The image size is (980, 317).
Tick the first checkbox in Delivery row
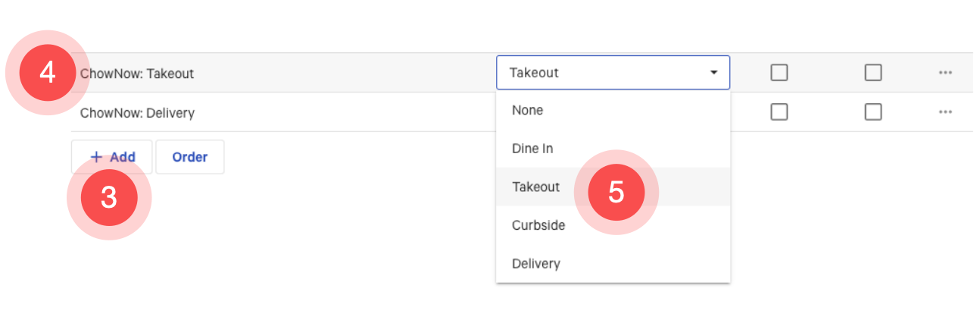point(779,112)
